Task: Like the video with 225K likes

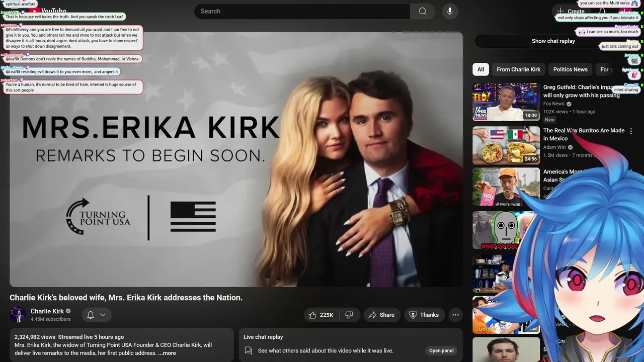Action: [320, 315]
